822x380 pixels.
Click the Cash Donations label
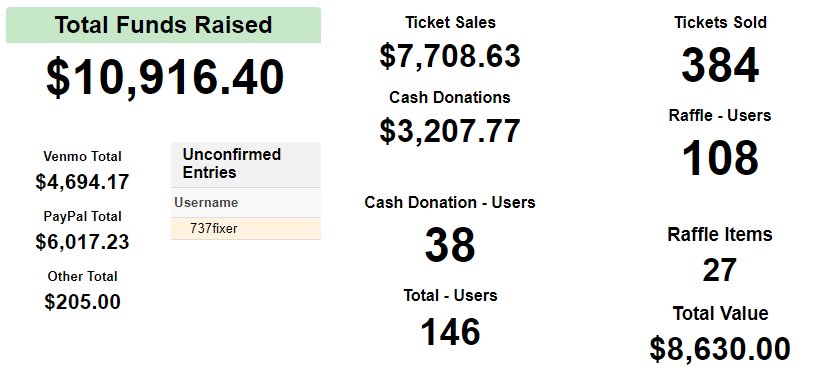pyautogui.click(x=450, y=97)
